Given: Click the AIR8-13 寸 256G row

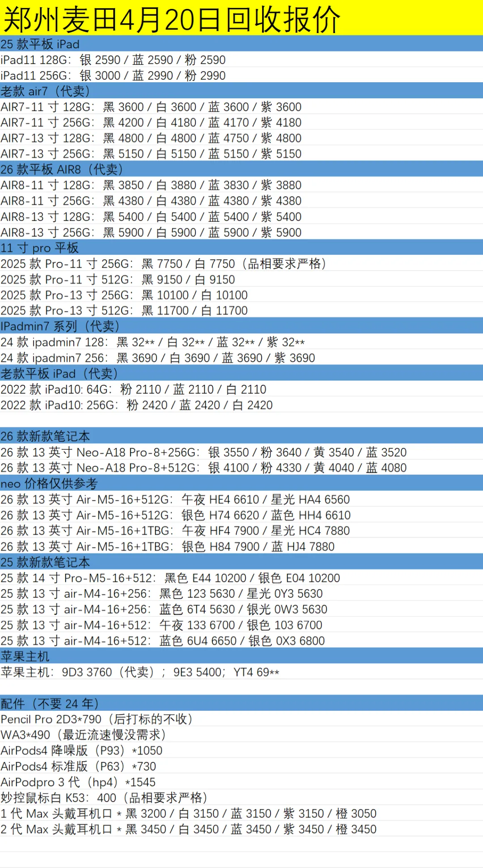Looking at the screenshot, I should 241,232.
